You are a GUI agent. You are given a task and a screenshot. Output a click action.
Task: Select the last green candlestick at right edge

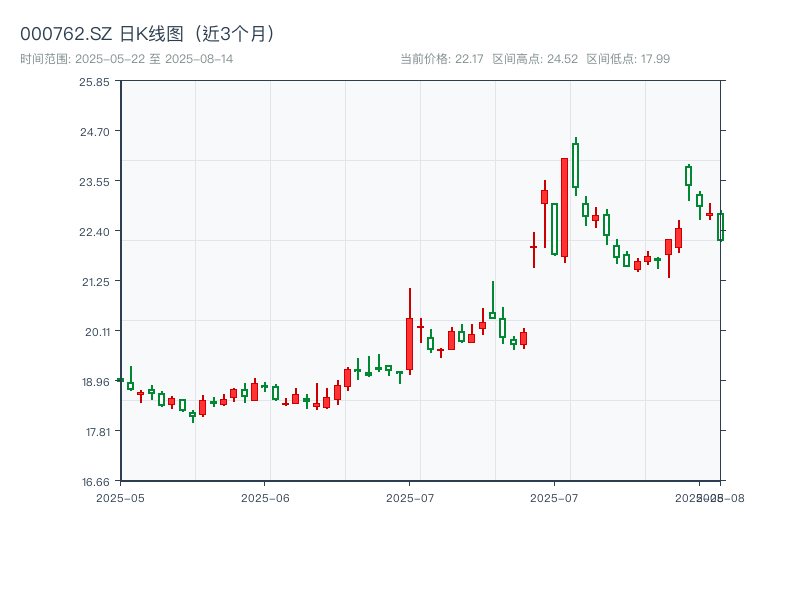(x=720, y=227)
